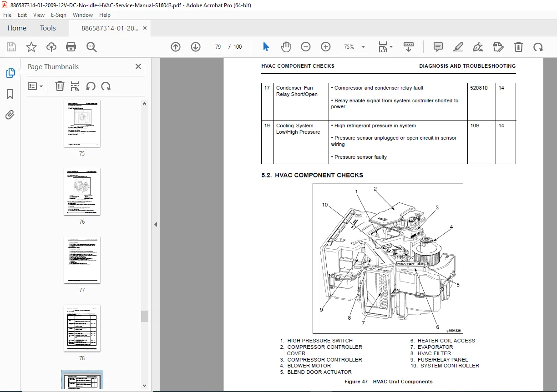This screenshot has height=392, width=557.
Task: Rotate pages counterclockwise in the thumbnails panel
Action: (91, 86)
